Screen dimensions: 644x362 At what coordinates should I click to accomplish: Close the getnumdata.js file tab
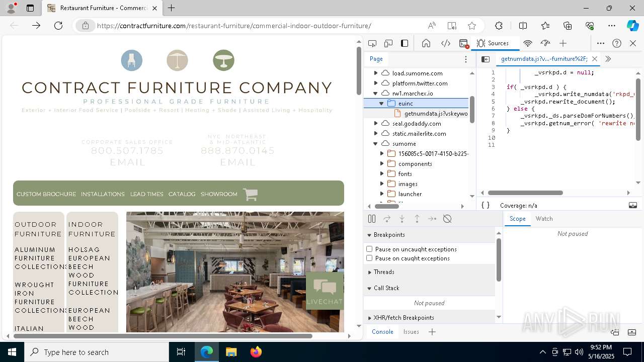595,59
